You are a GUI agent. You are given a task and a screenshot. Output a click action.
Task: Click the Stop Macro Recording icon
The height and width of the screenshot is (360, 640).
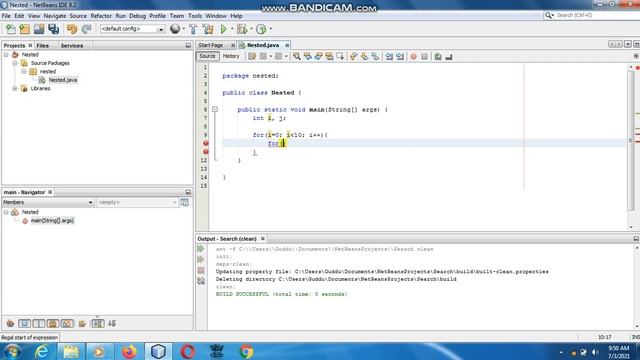pos(424,56)
